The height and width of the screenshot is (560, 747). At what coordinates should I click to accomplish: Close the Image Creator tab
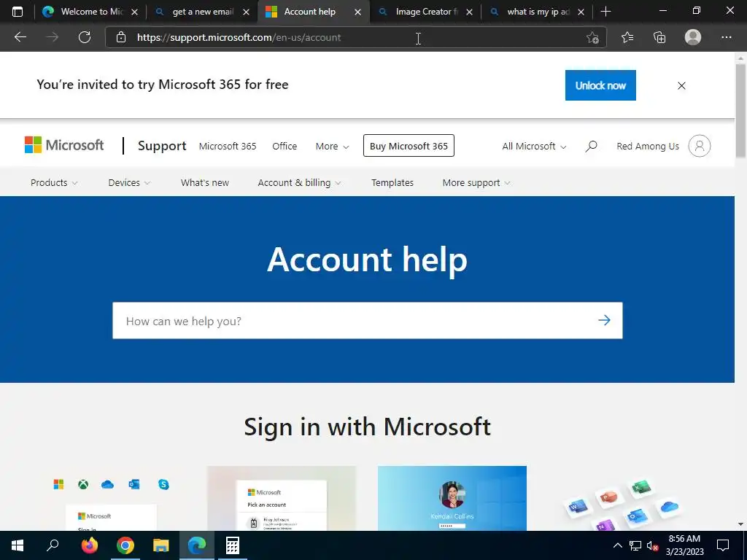[469, 12]
